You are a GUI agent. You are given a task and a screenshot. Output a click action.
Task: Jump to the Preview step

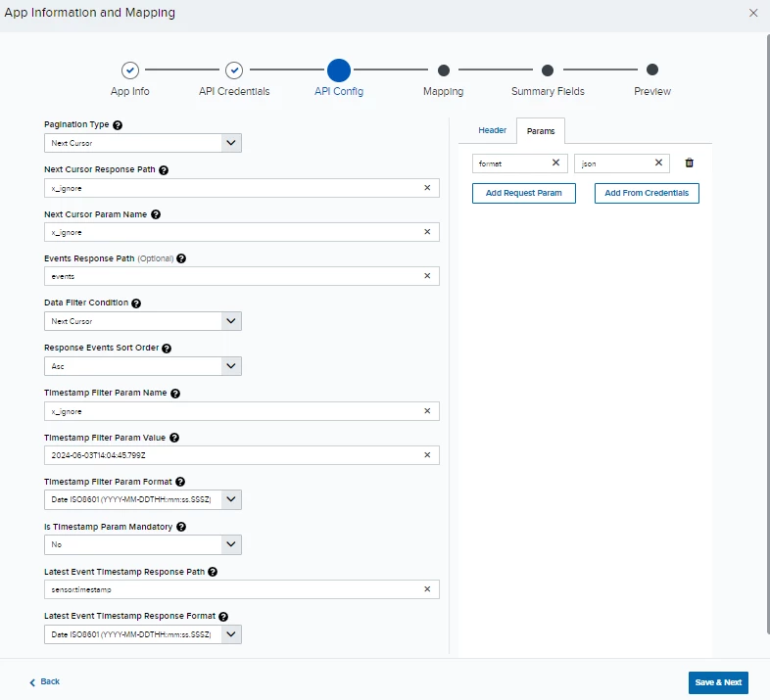point(652,70)
